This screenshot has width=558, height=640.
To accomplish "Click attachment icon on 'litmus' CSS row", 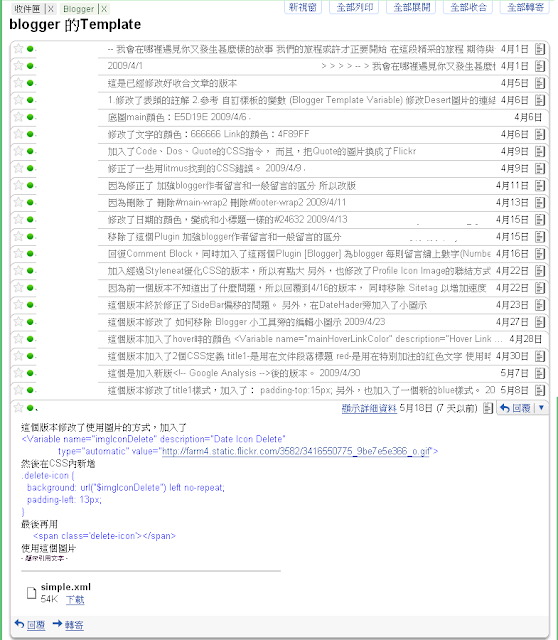I will pos(540,169).
